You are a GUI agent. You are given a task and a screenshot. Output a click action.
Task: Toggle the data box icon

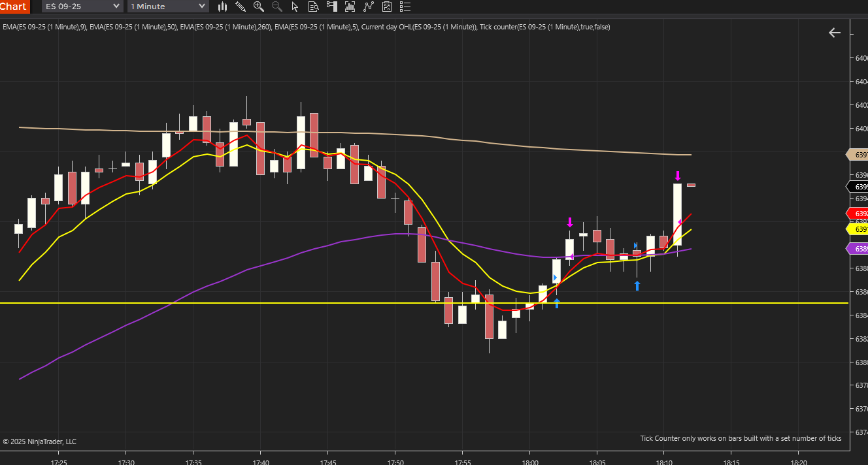[x=313, y=7]
